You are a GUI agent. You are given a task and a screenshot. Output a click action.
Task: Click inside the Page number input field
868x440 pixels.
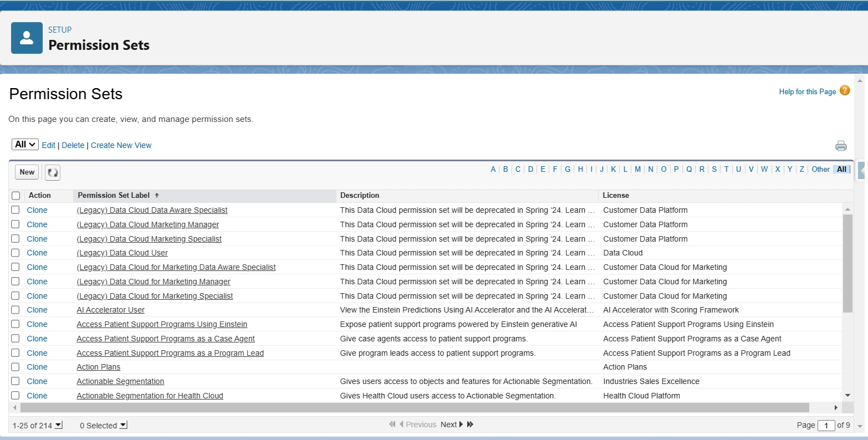click(x=826, y=426)
